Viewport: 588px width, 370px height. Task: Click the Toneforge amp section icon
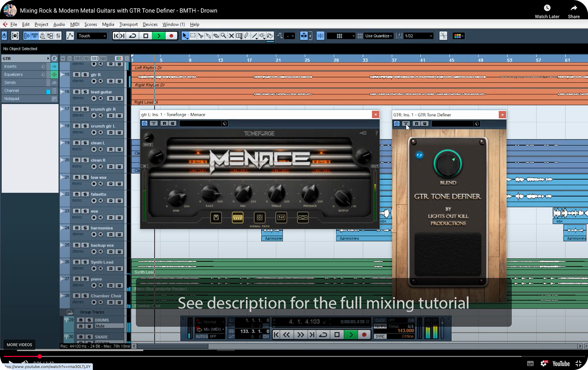237,217
